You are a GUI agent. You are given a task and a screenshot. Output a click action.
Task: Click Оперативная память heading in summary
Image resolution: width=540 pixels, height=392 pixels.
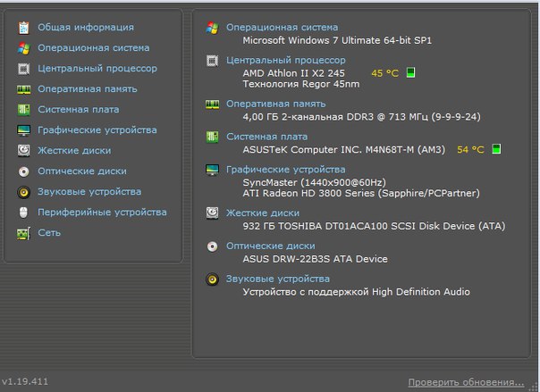click(x=276, y=104)
